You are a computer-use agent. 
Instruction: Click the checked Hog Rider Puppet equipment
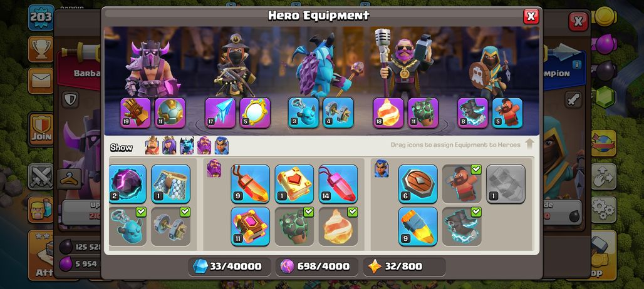click(x=462, y=184)
